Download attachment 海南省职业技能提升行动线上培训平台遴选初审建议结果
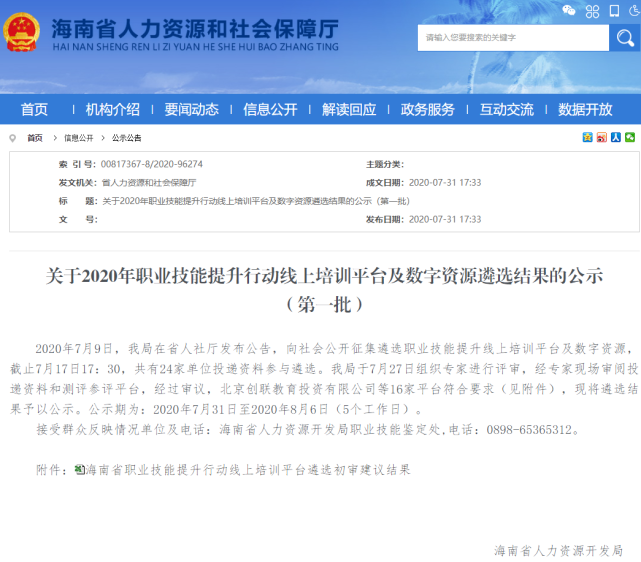Screen dimensions: 641x562 click(x=248, y=470)
